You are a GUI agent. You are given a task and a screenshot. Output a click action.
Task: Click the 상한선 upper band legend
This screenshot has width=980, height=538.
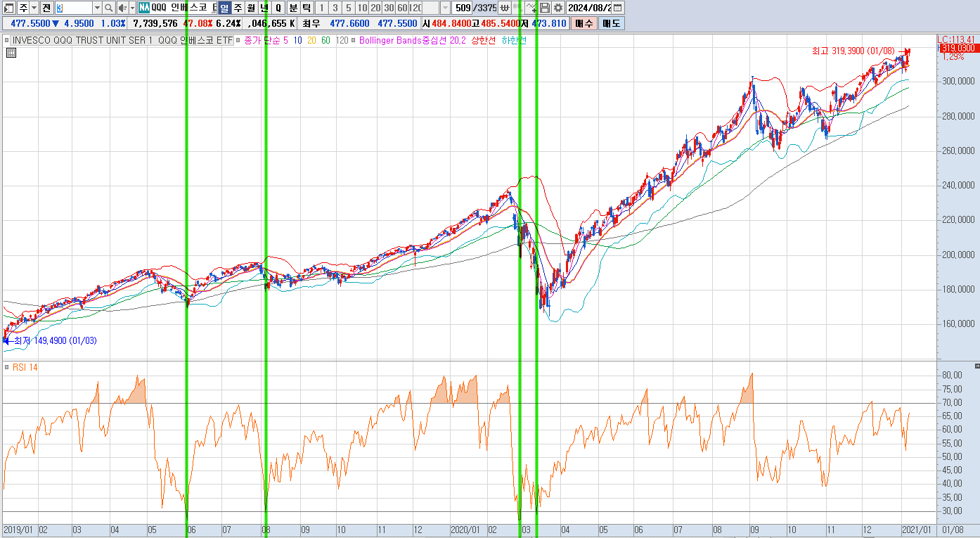click(483, 41)
